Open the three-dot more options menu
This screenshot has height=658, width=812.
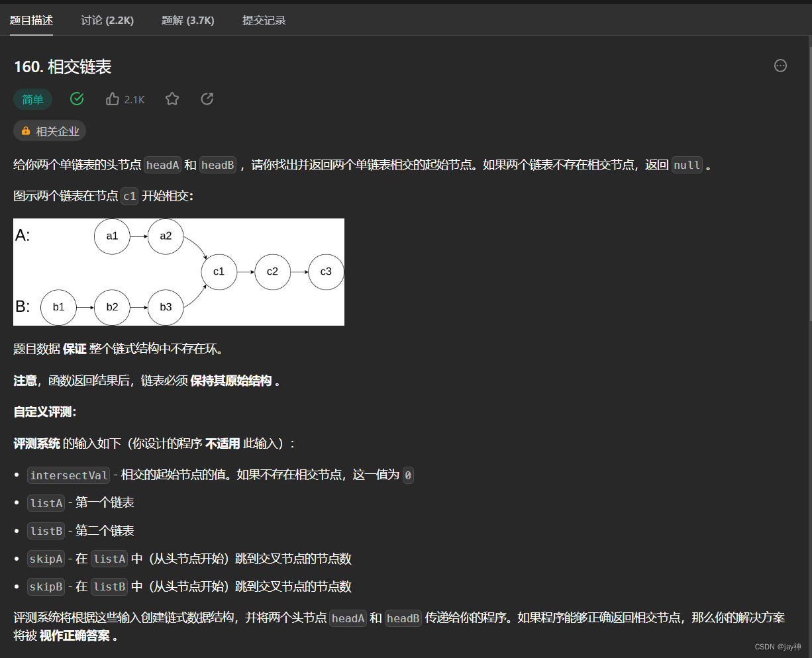(780, 66)
